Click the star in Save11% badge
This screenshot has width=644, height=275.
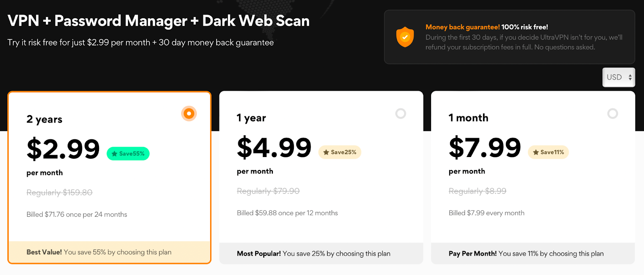point(536,152)
